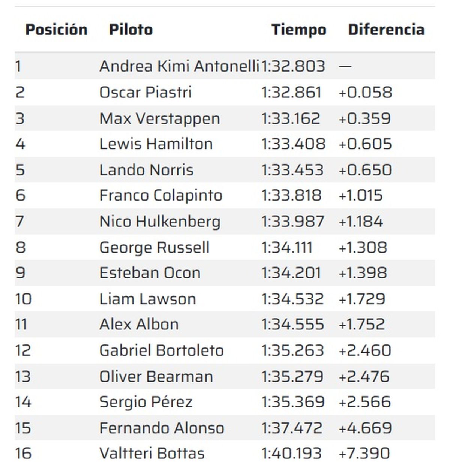The image size is (450, 476).
Task: Select the Franco Colapinto entry
Action: coord(160,195)
